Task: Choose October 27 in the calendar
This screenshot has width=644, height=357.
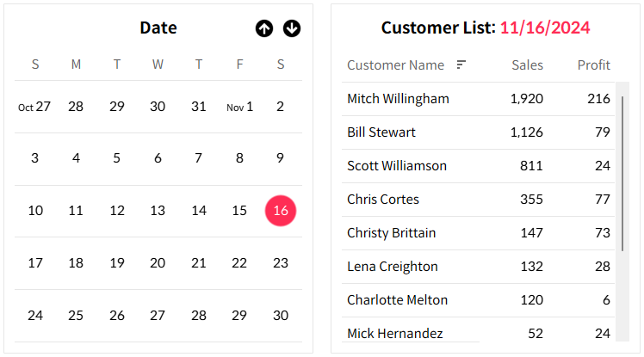Action: coord(34,107)
